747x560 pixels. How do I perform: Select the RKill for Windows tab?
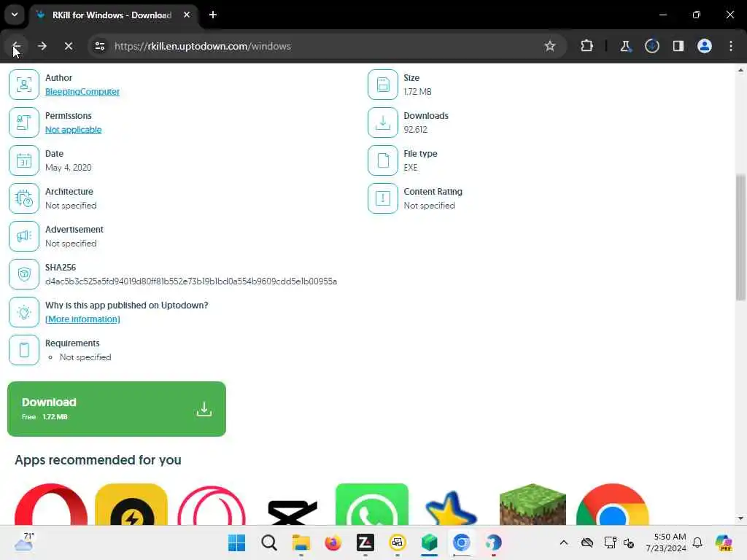click(x=112, y=15)
